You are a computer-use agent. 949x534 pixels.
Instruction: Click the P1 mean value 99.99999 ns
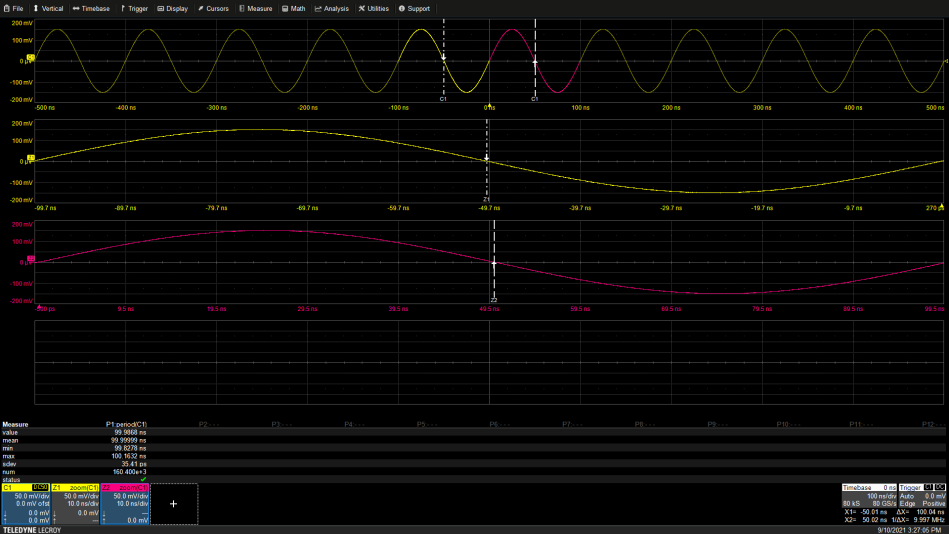click(128, 440)
